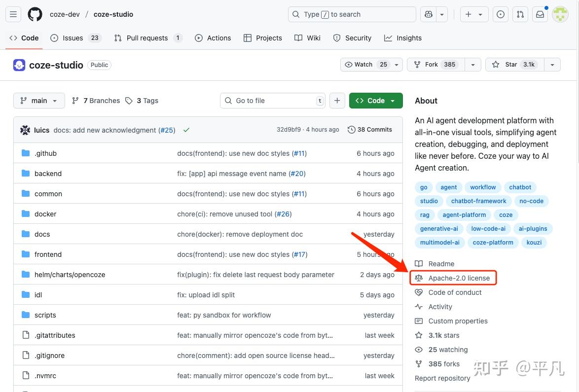Screen dimensions: 579x392
Task: Open the user avatar menu
Action: pos(560,14)
